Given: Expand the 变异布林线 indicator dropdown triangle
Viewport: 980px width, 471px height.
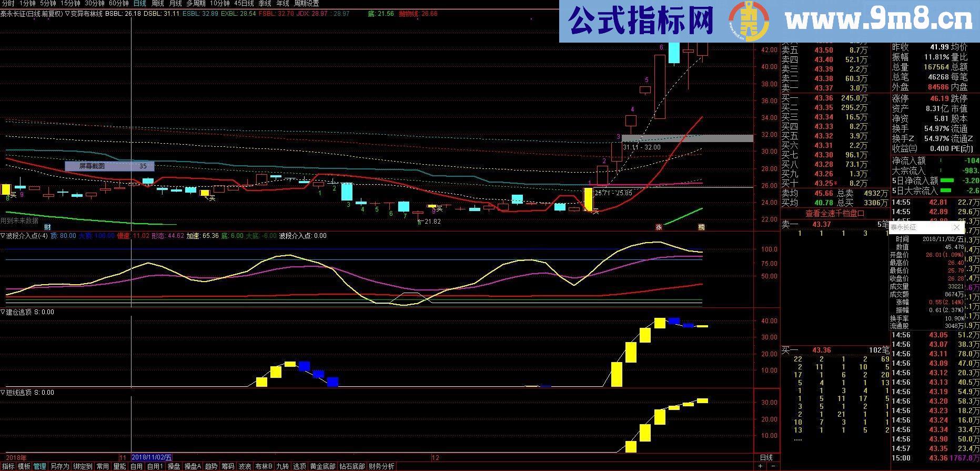Looking at the screenshot, I should (x=67, y=14).
